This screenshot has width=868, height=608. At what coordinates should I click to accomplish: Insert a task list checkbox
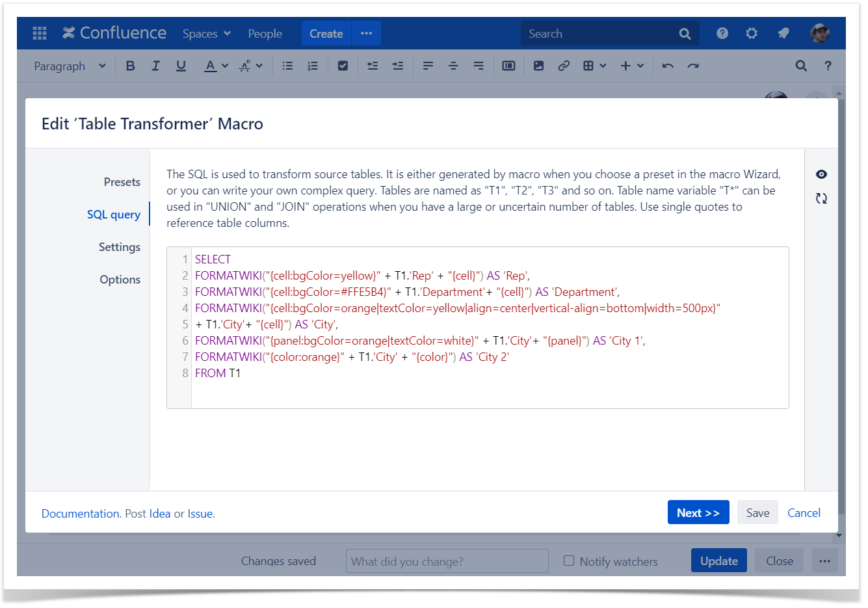[343, 66]
